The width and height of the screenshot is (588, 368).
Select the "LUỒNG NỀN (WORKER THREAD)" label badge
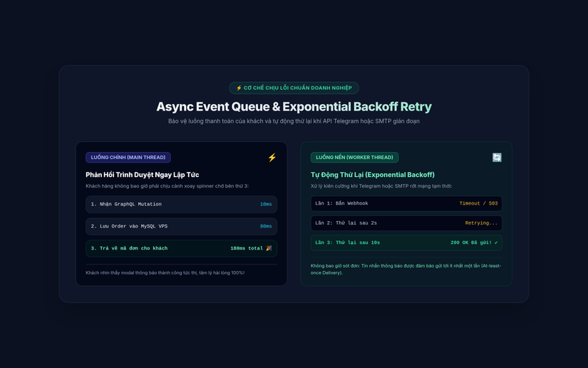click(x=354, y=158)
